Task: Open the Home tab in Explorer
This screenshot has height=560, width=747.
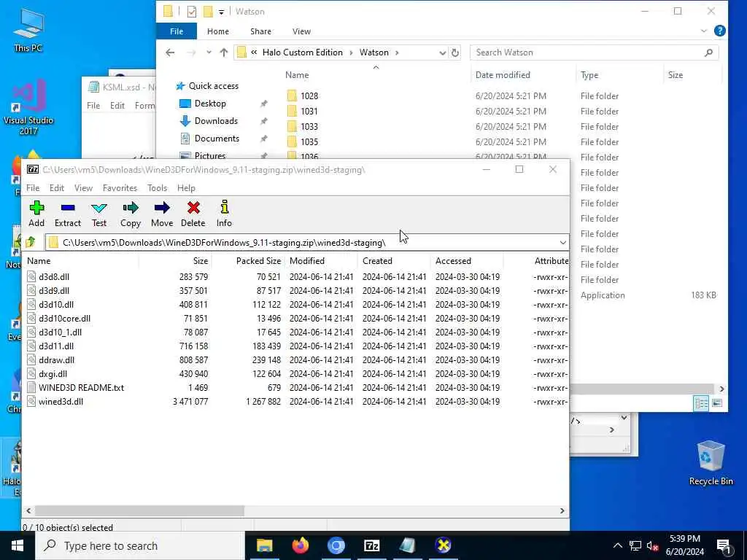Action: coord(217,31)
